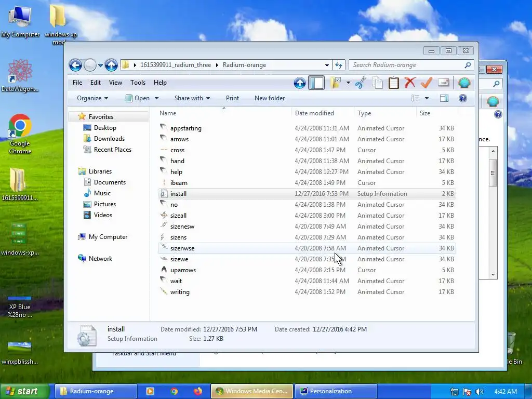The width and height of the screenshot is (532, 399).
Task: Click the Cut scissors icon
Action: [x=361, y=83]
